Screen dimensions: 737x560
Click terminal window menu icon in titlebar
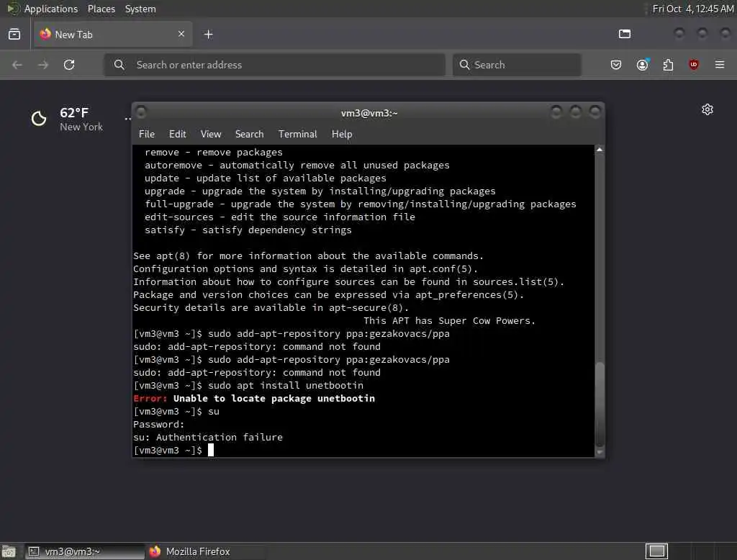[141, 112]
